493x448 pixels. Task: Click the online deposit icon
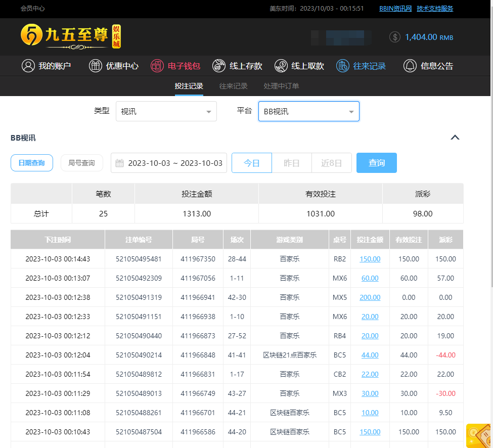[x=219, y=66]
